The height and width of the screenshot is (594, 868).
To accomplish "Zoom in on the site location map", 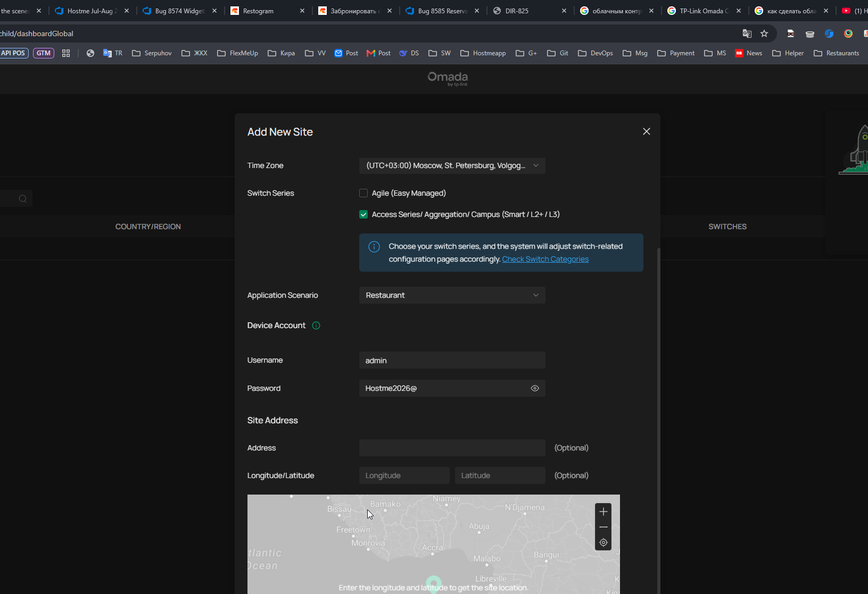I will click(603, 512).
